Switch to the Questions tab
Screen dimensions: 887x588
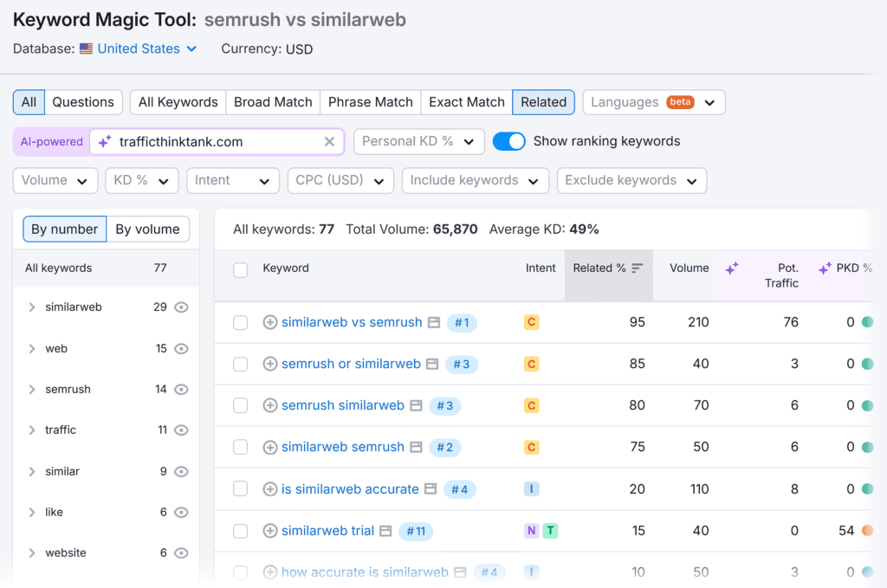click(83, 101)
